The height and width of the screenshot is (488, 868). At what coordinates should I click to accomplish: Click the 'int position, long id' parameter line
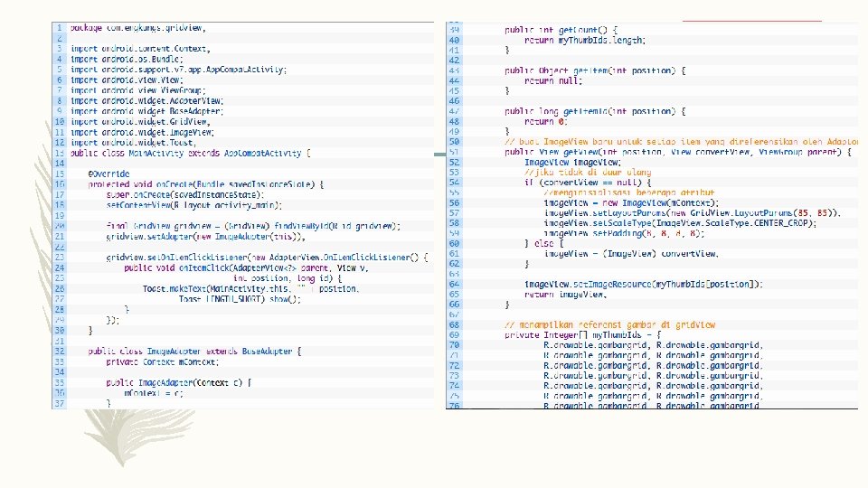[288, 278]
